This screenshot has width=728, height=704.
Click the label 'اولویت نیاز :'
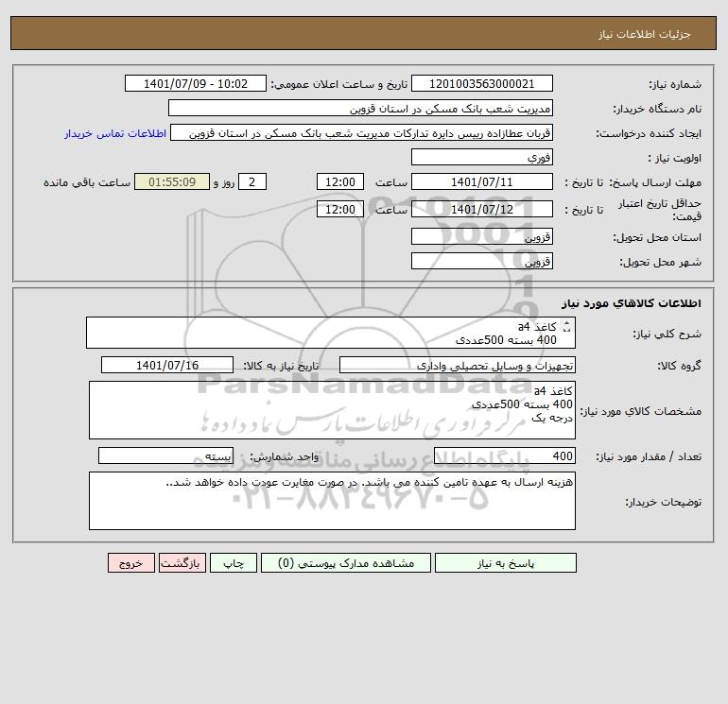675,158
